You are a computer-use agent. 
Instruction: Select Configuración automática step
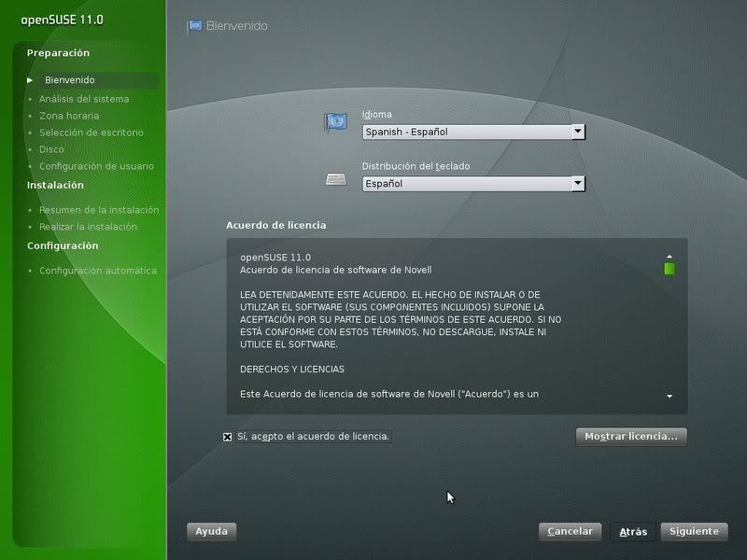pyautogui.click(x=98, y=271)
